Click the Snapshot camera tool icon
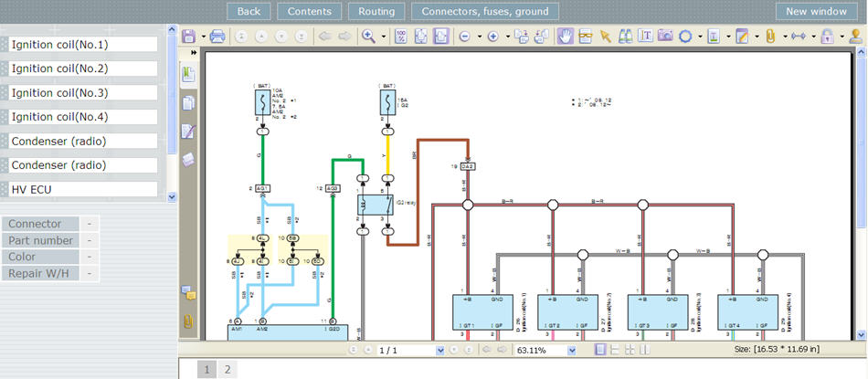Image resolution: width=868 pixels, height=379 pixels. [x=665, y=37]
